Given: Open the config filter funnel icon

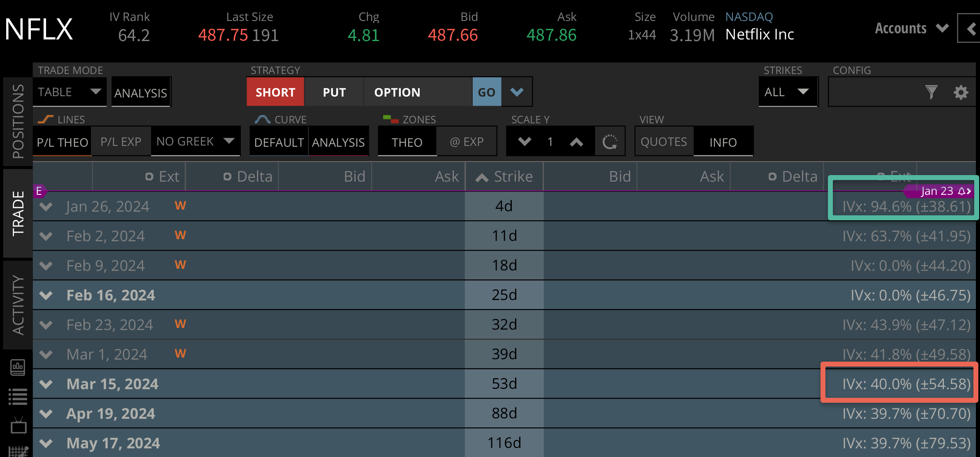Looking at the screenshot, I should 932,92.
